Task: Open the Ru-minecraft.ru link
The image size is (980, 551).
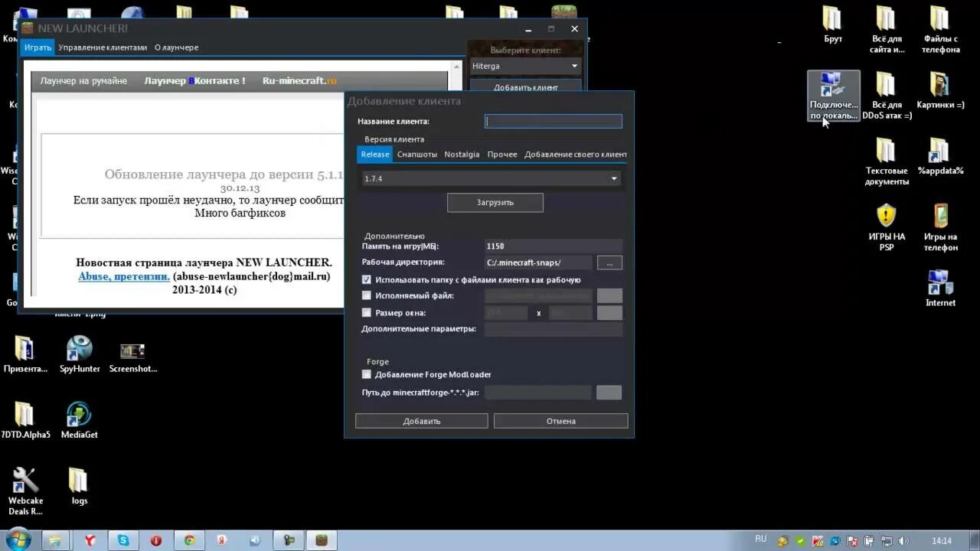Action: [299, 80]
